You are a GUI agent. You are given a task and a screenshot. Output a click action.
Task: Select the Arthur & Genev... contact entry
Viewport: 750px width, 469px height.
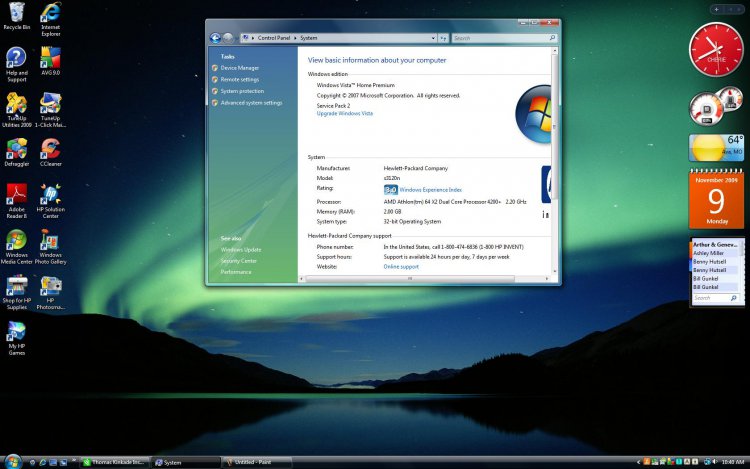pyautogui.click(x=715, y=244)
